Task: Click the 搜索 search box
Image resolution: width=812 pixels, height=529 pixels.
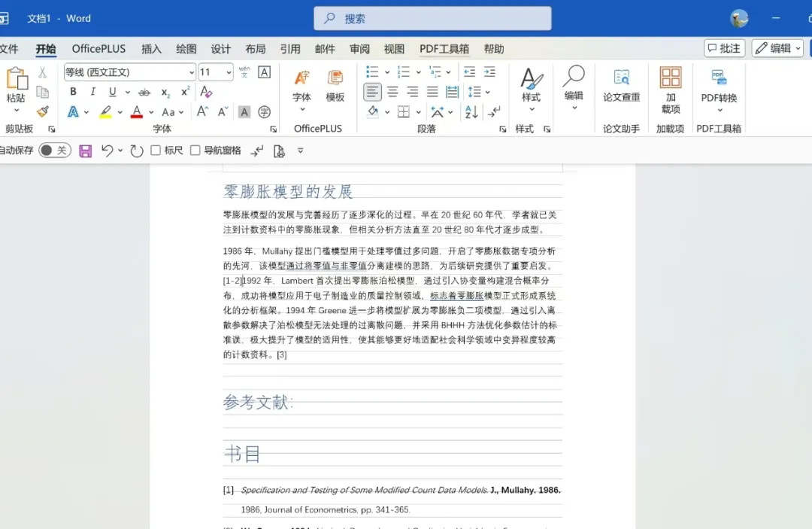Action: [432, 19]
